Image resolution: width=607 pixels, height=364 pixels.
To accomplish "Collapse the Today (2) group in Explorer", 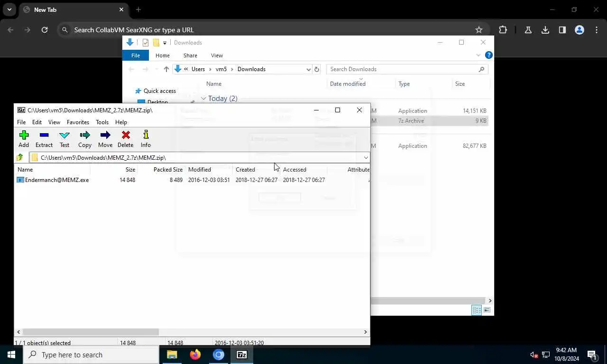I will [x=203, y=99].
